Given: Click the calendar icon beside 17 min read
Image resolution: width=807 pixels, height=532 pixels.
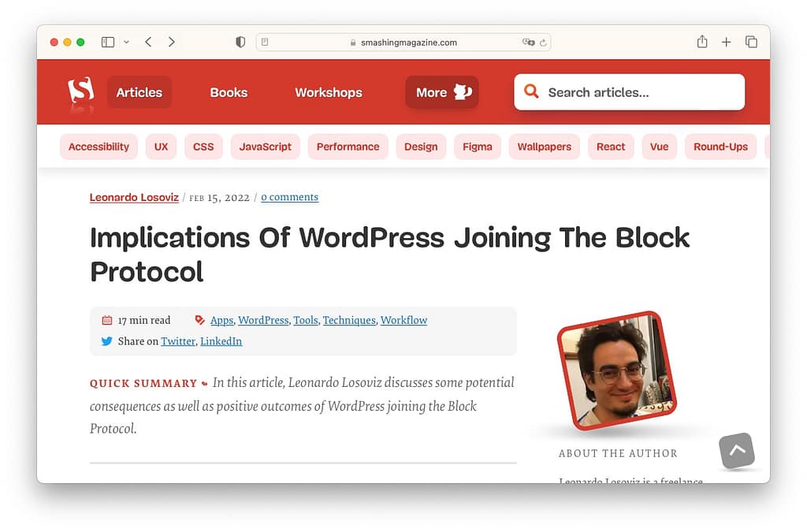Looking at the screenshot, I should [x=108, y=320].
